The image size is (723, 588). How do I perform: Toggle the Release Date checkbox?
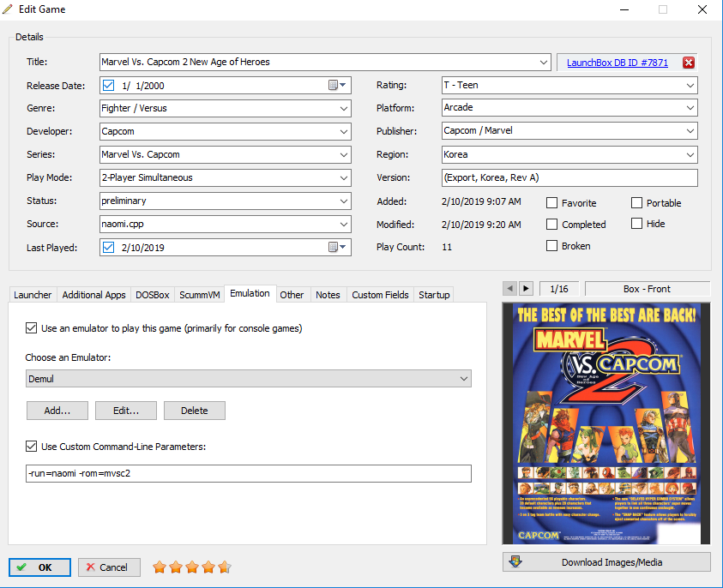(x=108, y=85)
